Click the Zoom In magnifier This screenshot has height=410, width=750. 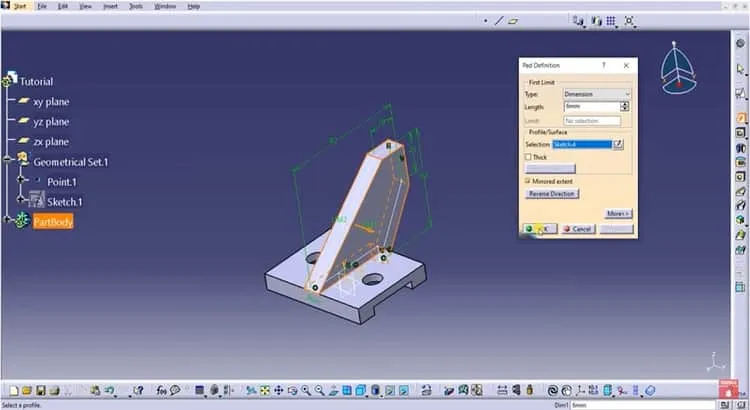coord(306,391)
